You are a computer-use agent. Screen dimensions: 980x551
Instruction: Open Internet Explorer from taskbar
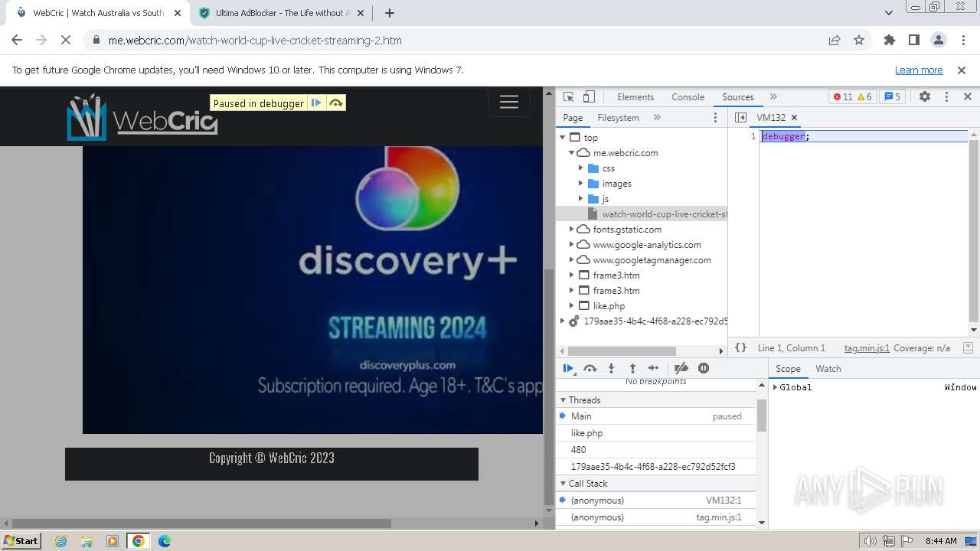[x=60, y=540]
